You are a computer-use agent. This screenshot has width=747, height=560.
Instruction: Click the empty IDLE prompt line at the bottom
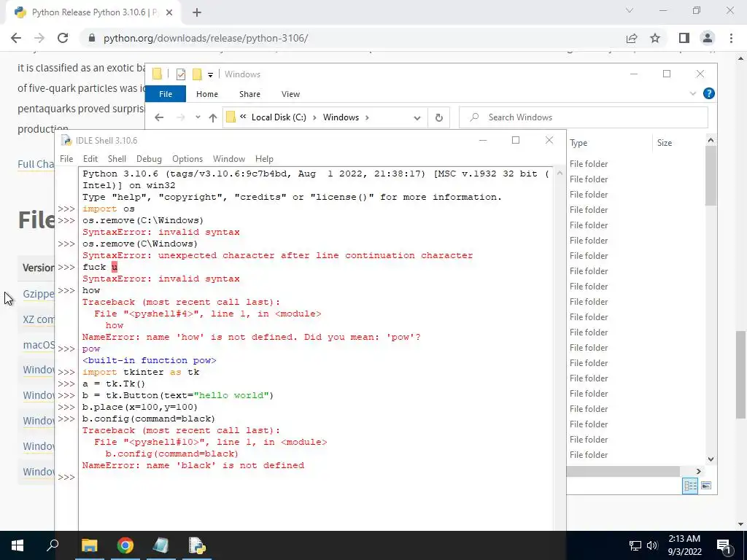(314, 477)
